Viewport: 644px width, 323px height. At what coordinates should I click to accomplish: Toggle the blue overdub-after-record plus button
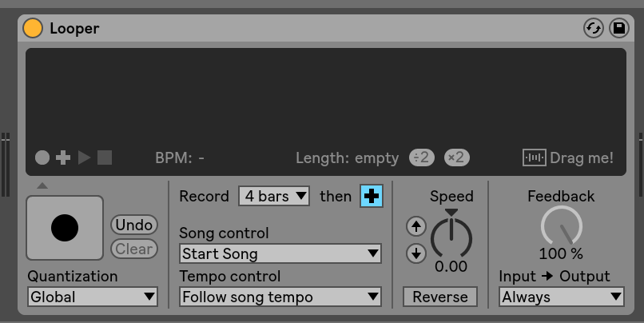click(x=372, y=196)
